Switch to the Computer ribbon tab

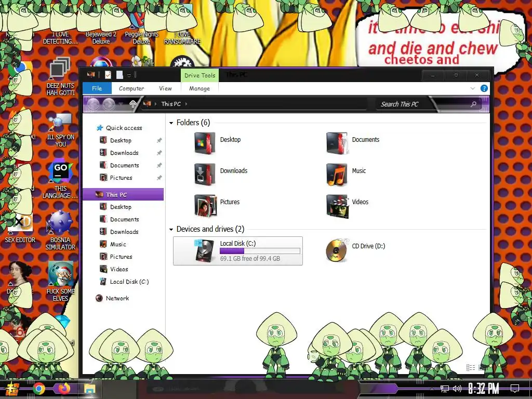tap(131, 88)
